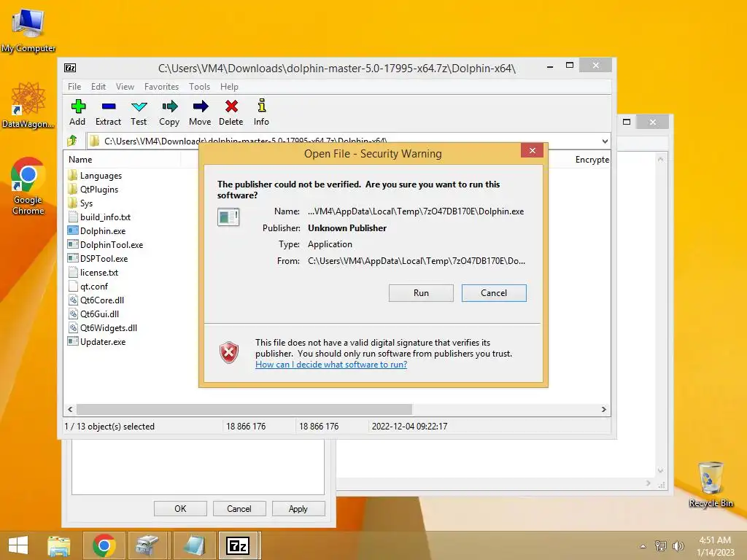Click the taskbar clock showing 4:51 AM
The height and width of the screenshot is (560, 747).
pos(715,545)
